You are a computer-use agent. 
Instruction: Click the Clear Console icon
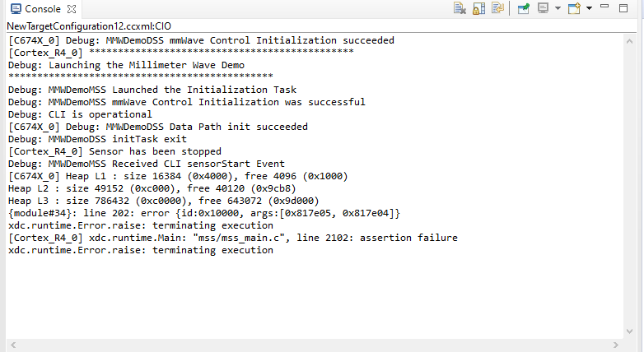(460, 8)
